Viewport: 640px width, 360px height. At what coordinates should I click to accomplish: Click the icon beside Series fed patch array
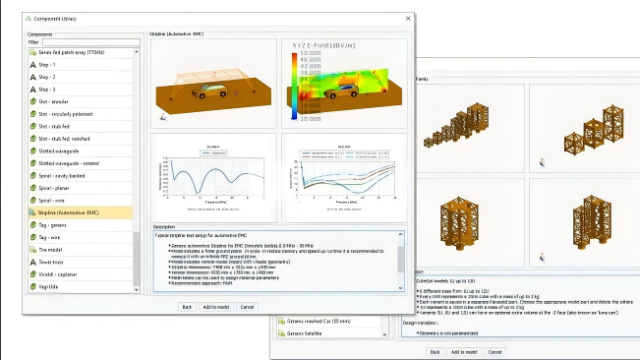pyautogui.click(x=33, y=52)
